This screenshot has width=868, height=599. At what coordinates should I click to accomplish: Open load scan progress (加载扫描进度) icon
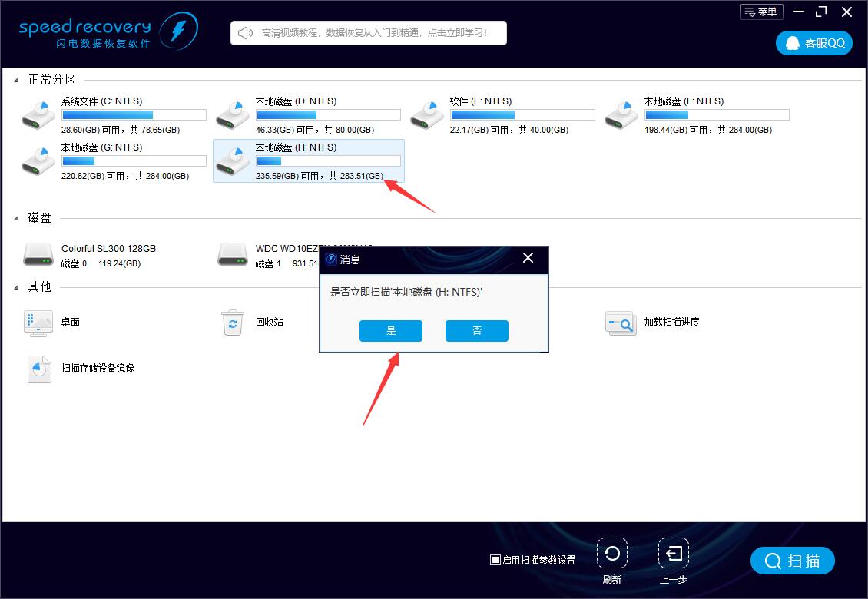click(620, 323)
